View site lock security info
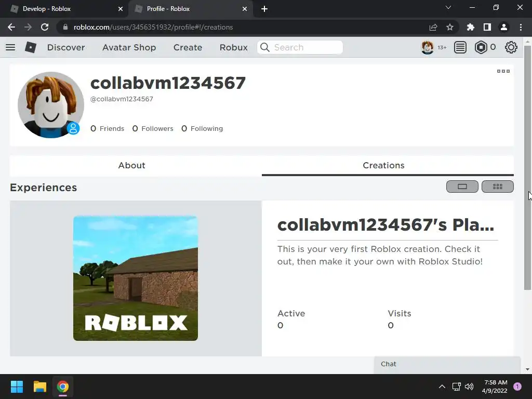Viewport: 532px width, 399px height. (65, 27)
